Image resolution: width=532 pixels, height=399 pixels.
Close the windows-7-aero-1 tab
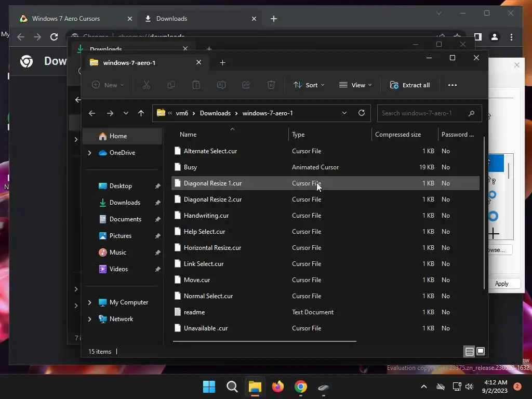[x=199, y=62]
